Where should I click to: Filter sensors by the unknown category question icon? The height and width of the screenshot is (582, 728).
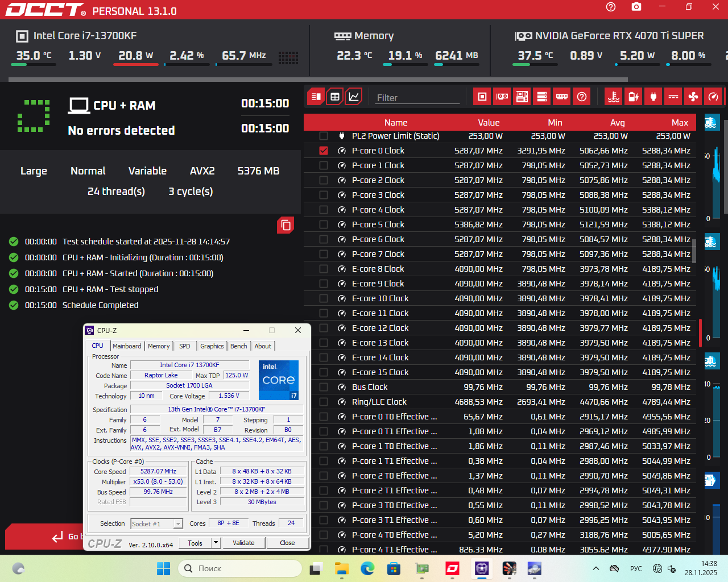(x=582, y=97)
